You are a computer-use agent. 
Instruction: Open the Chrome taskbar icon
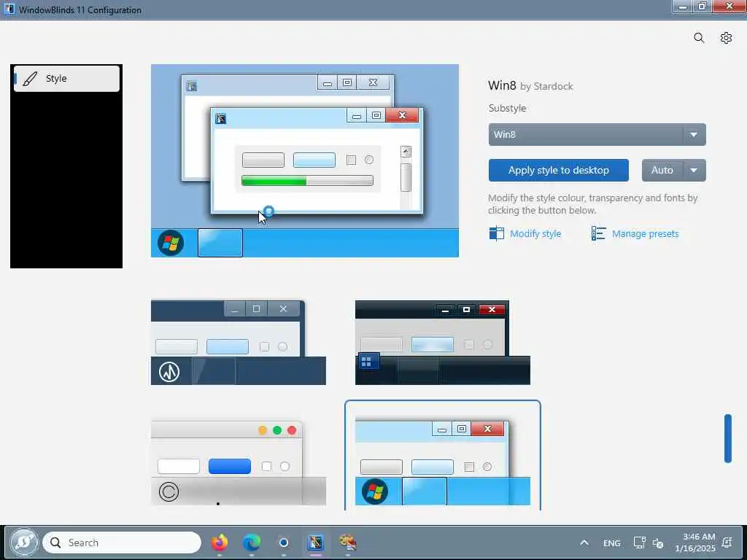284,542
